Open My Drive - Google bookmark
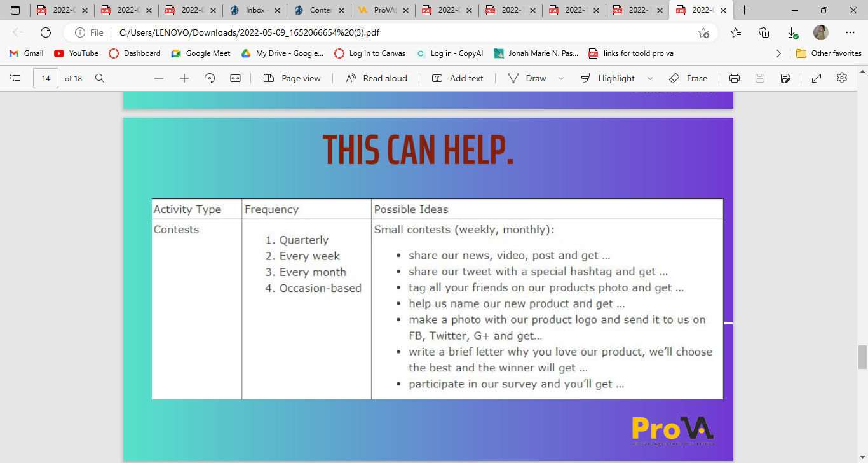The image size is (868, 463). click(x=283, y=53)
